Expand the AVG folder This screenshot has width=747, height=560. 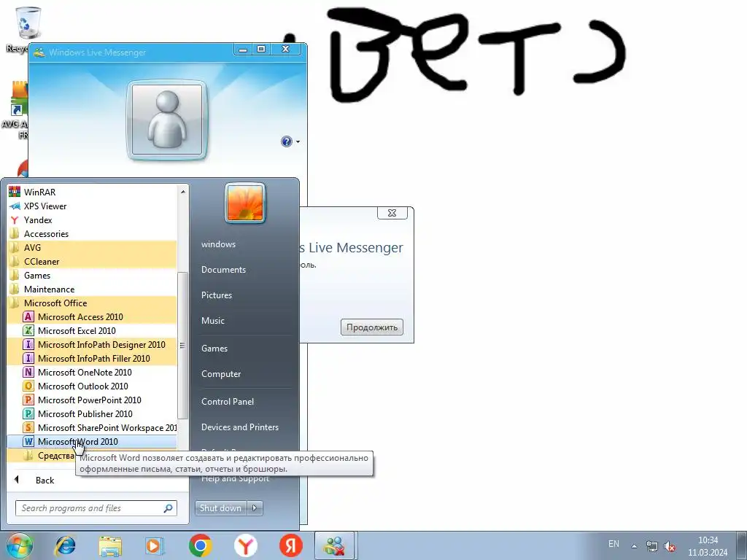click(x=91, y=248)
